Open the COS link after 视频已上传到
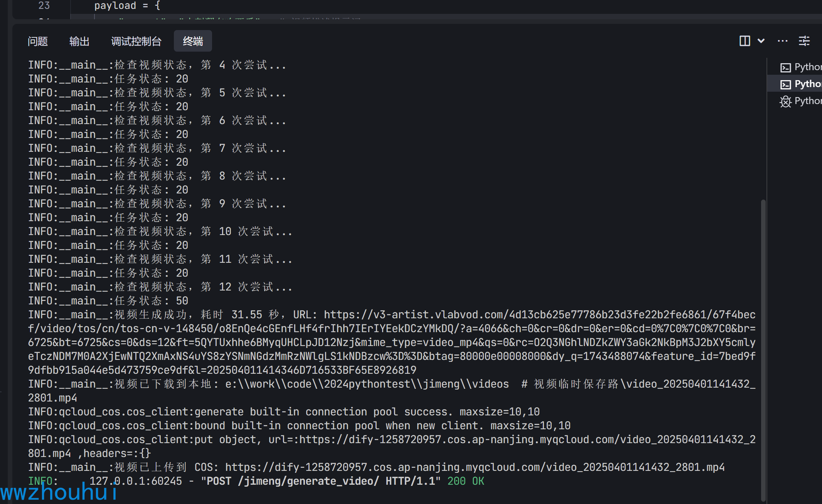Viewport: 822px width, 504px height. (475, 467)
